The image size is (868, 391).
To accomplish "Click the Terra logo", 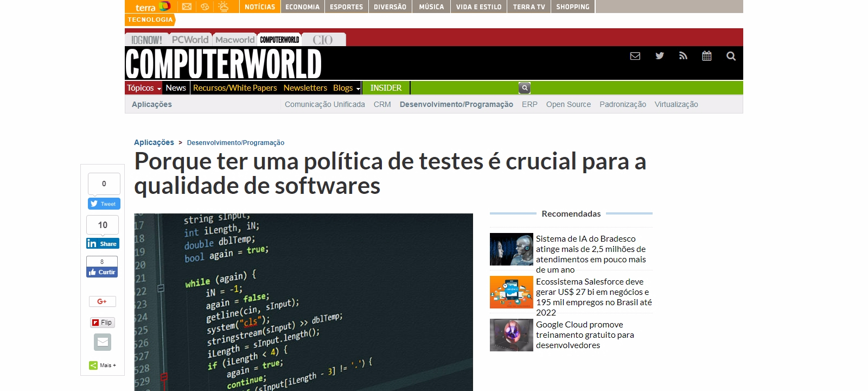I will pos(152,7).
